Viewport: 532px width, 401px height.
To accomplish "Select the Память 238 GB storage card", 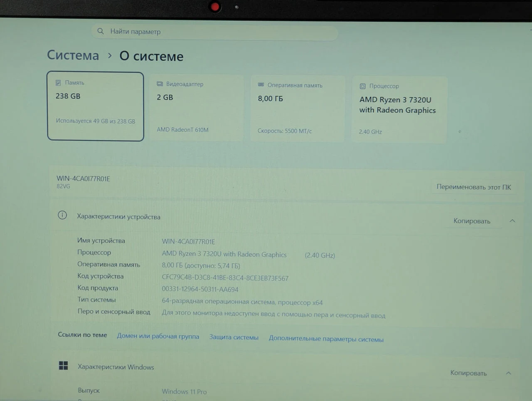I will point(96,106).
